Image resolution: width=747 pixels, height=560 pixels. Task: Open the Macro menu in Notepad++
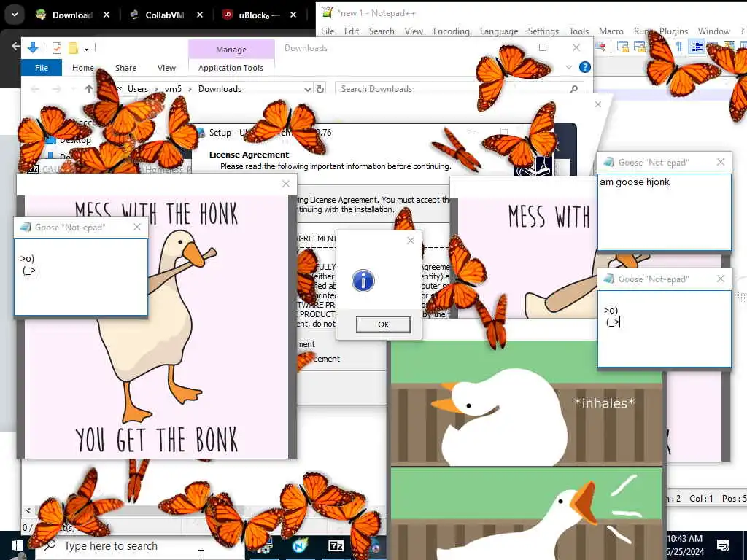611,31
